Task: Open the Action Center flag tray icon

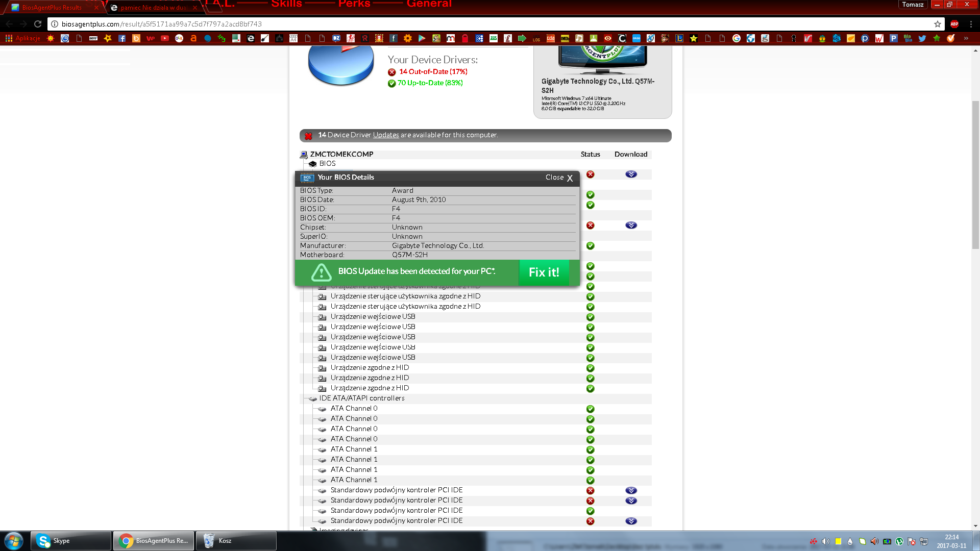Action: click(912, 541)
